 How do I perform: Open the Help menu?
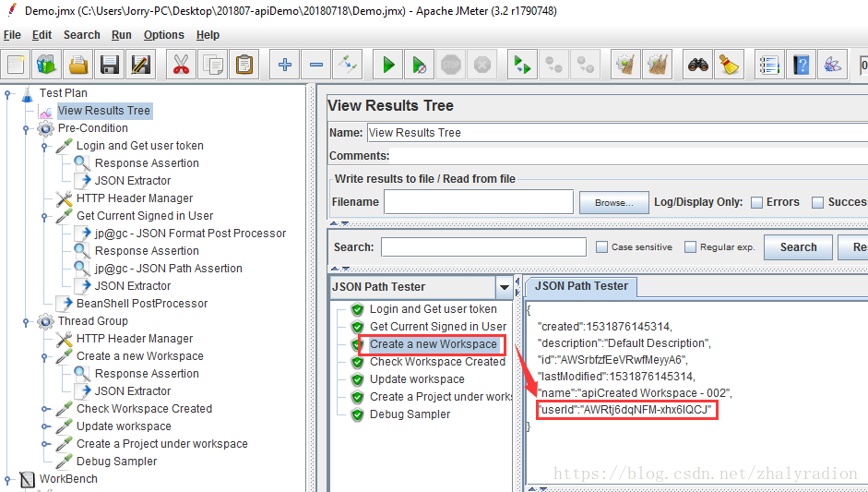pyautogui.click(x=208, y=35)
